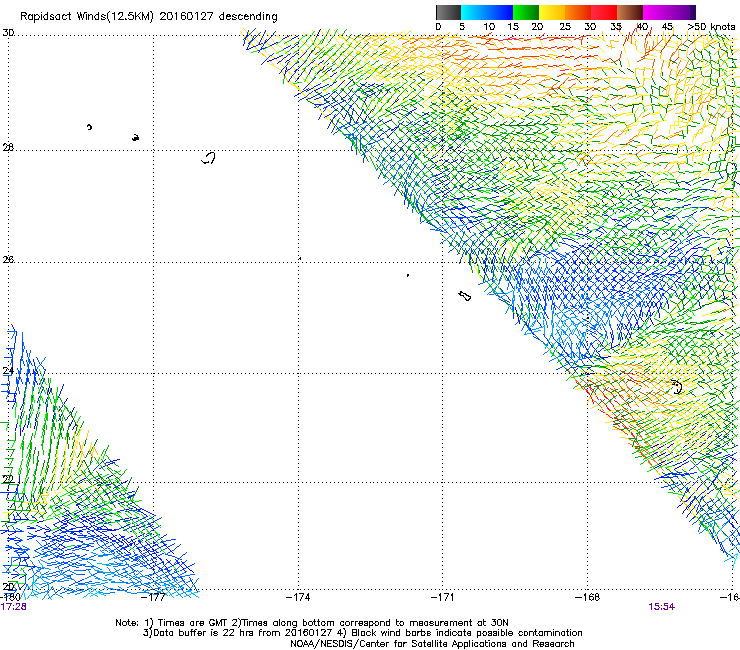Pick the brown 35-40 knots legend swatch
This screenshot has height=650, width=740.
(630, 12)
